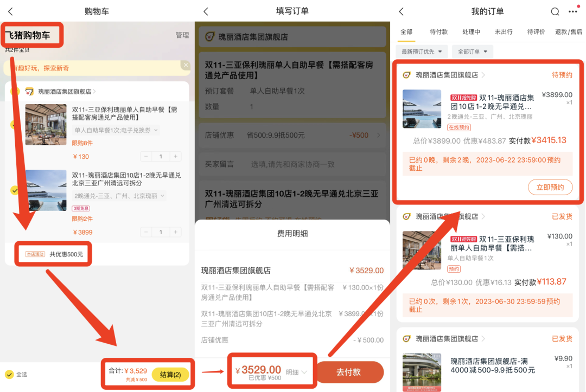Open 单人自助早餐1次 option dropdown
The width and height of the screenshot is (586, 392).
coord(116,130)
